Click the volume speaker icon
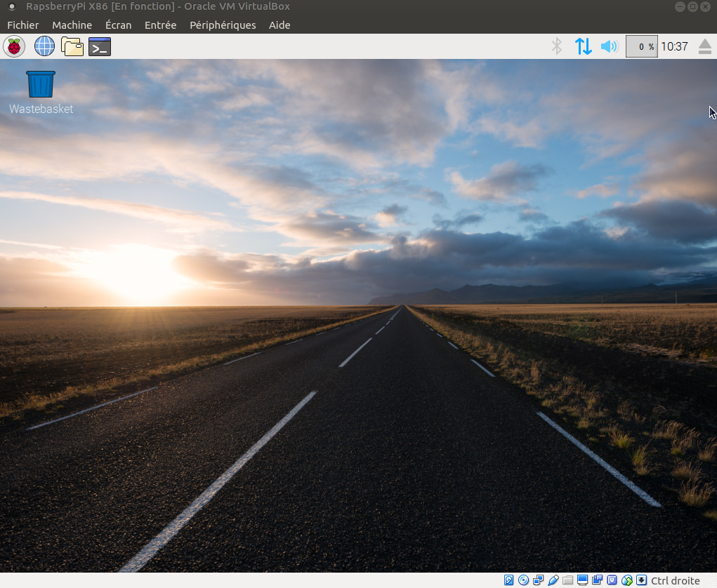 (609, 47)
